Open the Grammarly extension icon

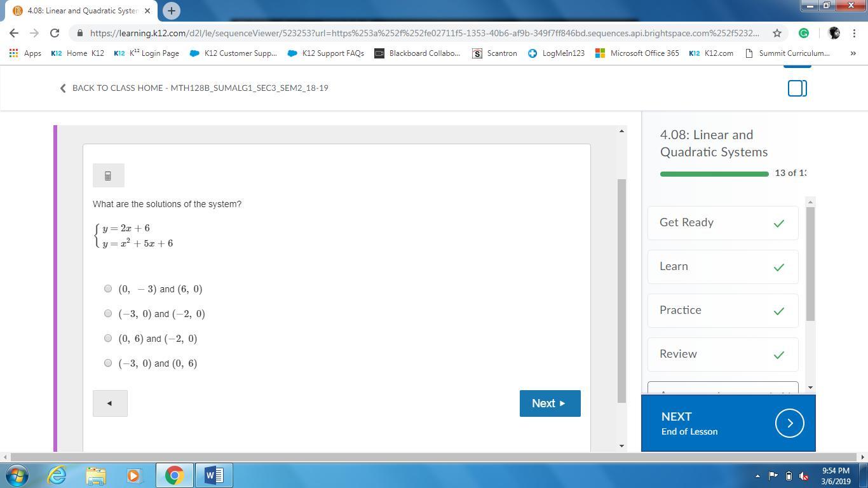pos(804,33)
